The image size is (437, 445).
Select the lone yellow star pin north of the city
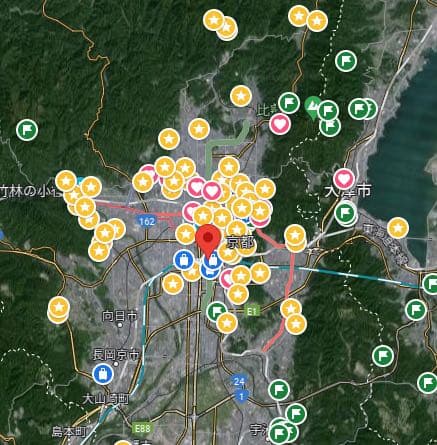tap(241, 96)
